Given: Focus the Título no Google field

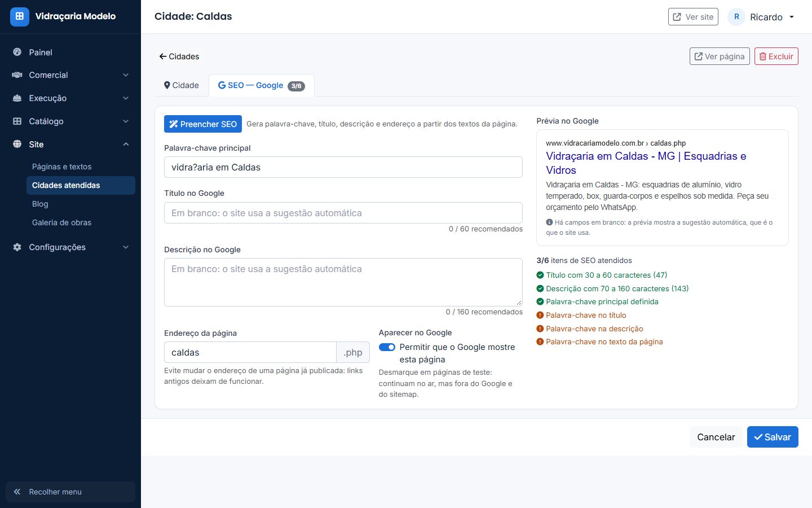Looking at the screenshot, I should click(343, 213).
